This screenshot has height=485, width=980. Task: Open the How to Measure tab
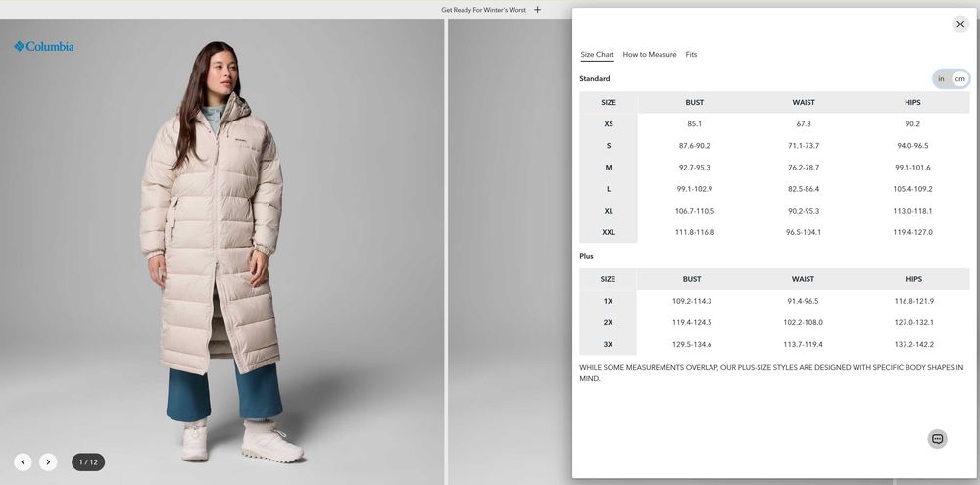tap(650, 54)
